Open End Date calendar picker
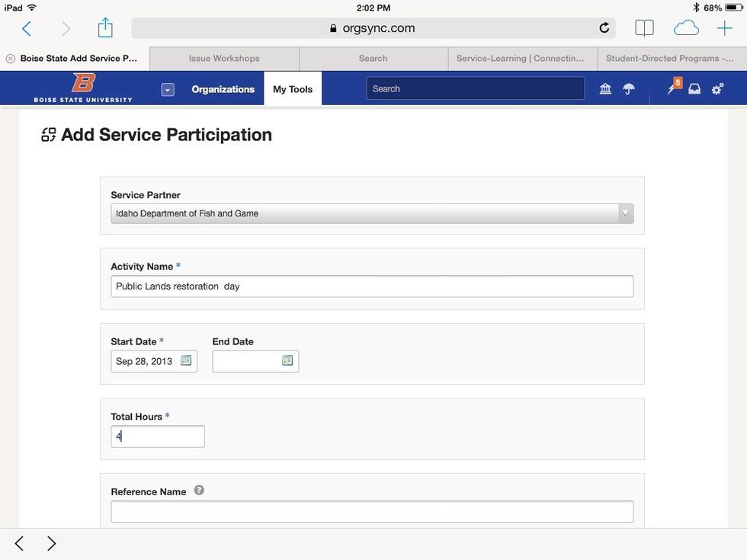 pyautogui.click(x=287, y=361)
